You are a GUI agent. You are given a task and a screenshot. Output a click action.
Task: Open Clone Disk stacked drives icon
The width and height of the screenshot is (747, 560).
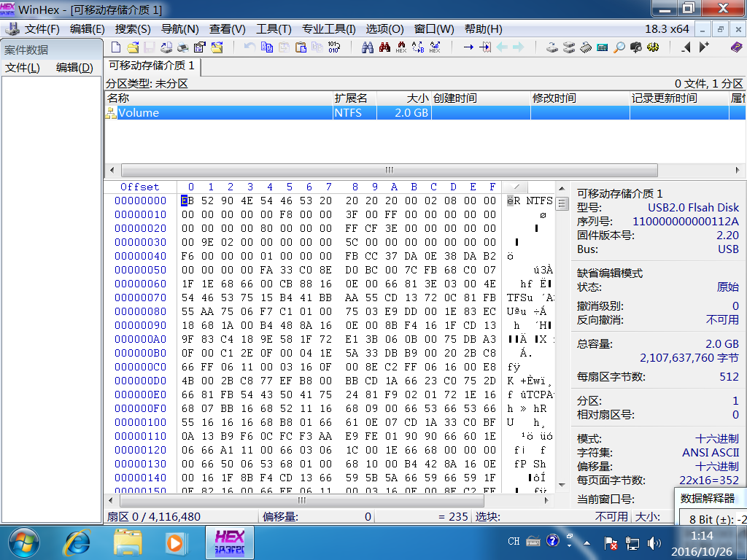(569, 47)
